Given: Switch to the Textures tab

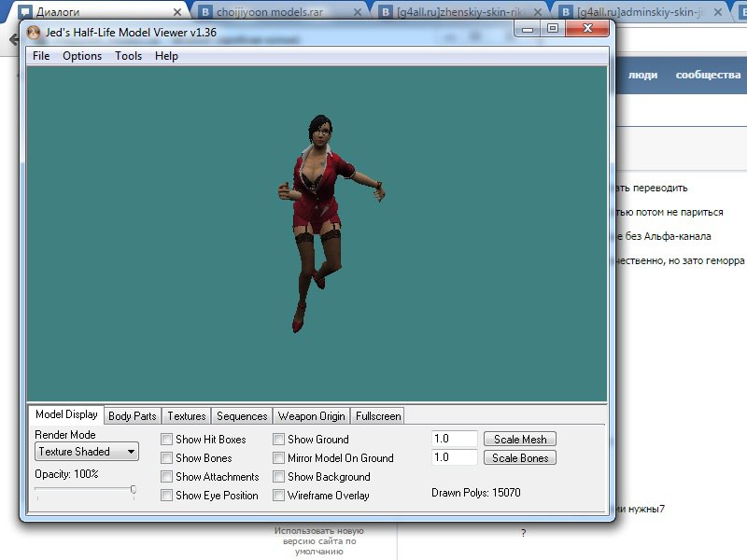Looking at the screenshot, I should pyautogui.click(x=186, y=416).
